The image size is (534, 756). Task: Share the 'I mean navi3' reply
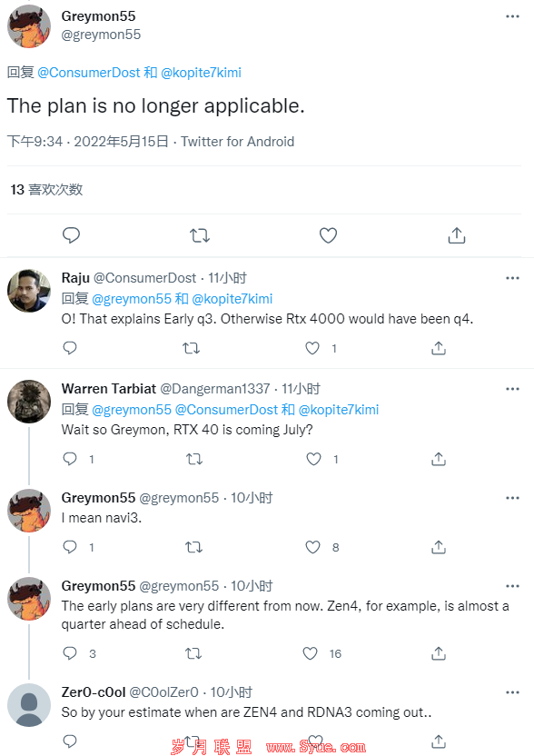tap(439, 547)
